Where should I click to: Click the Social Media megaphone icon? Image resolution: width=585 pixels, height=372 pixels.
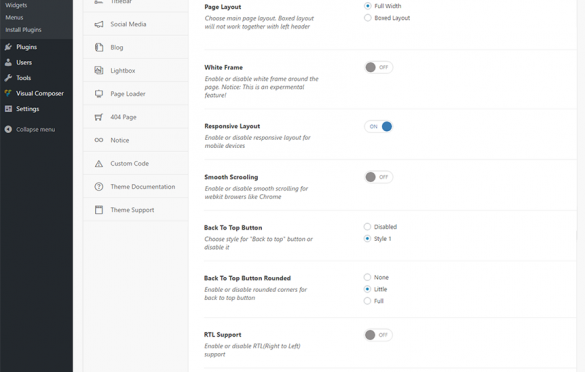pos(99,24)
